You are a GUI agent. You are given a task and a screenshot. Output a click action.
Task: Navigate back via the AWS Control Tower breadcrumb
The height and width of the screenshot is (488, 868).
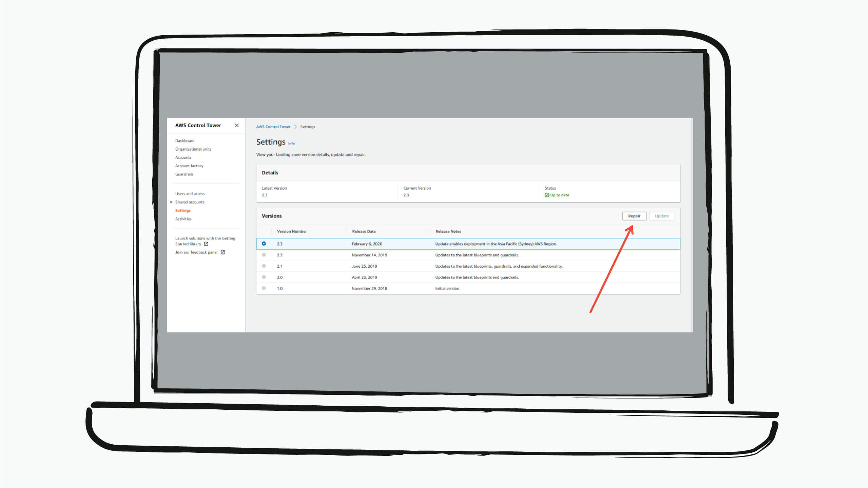pos(273,126)
